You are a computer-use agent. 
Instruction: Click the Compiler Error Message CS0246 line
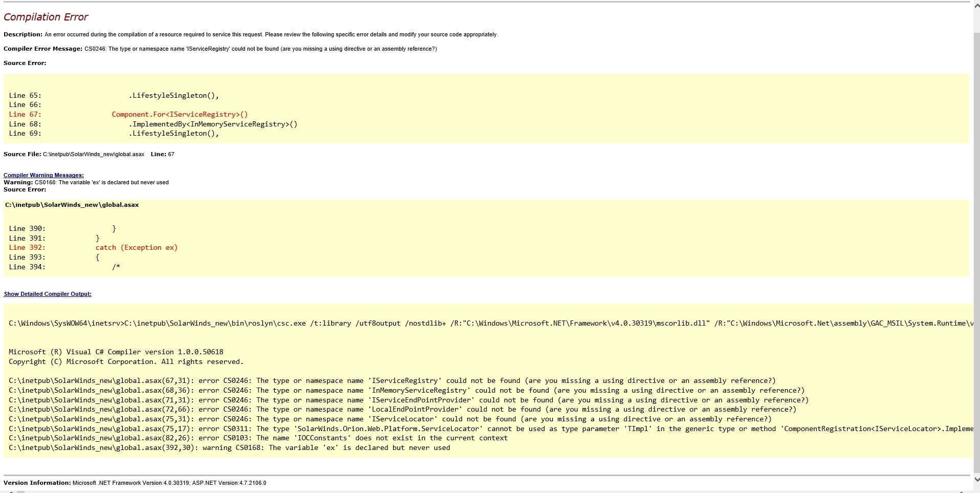click(x=220, y=49)
